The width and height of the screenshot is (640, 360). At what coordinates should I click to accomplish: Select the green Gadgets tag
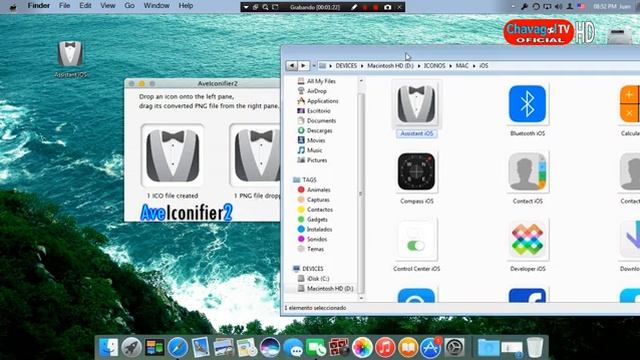click(x=313, y=220)
